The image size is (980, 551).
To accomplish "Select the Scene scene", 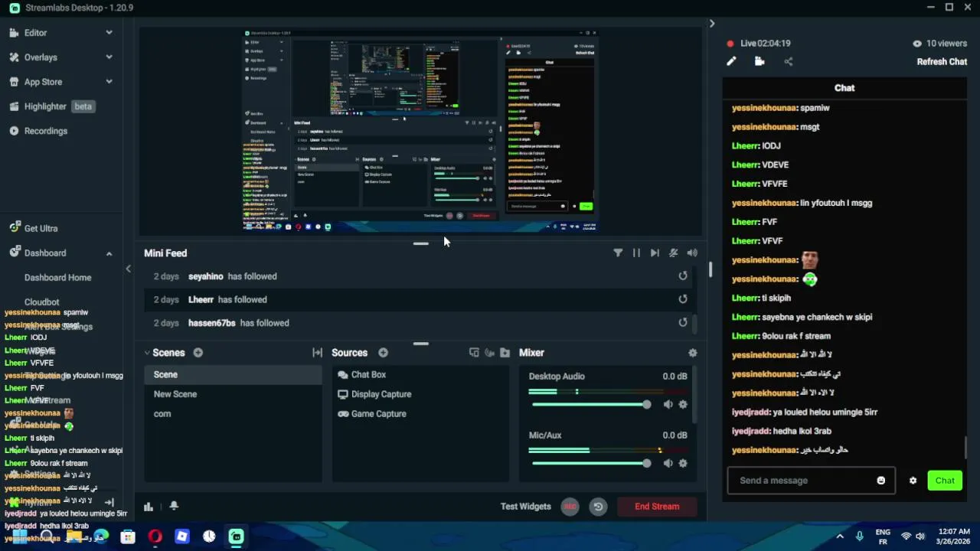I will [x=234, y=375].
